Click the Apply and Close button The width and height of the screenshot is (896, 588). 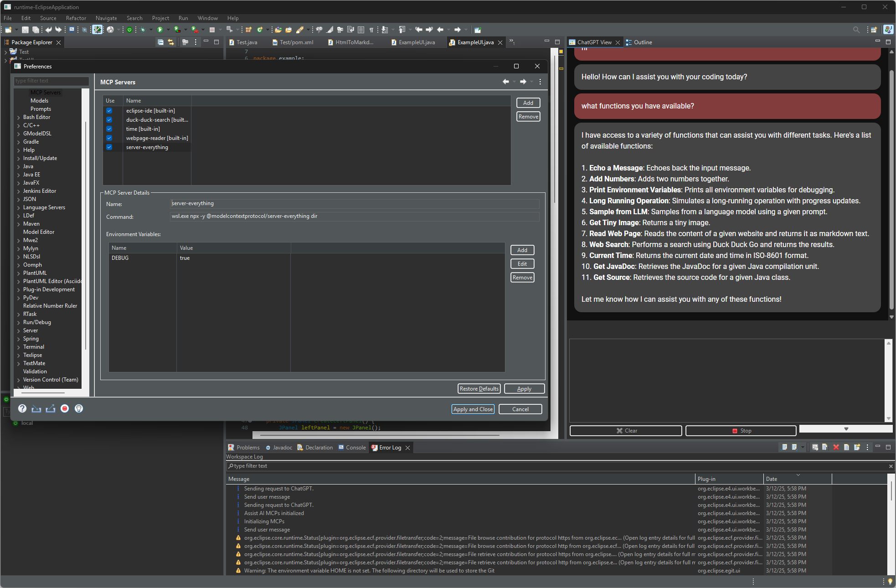(473, 409)
